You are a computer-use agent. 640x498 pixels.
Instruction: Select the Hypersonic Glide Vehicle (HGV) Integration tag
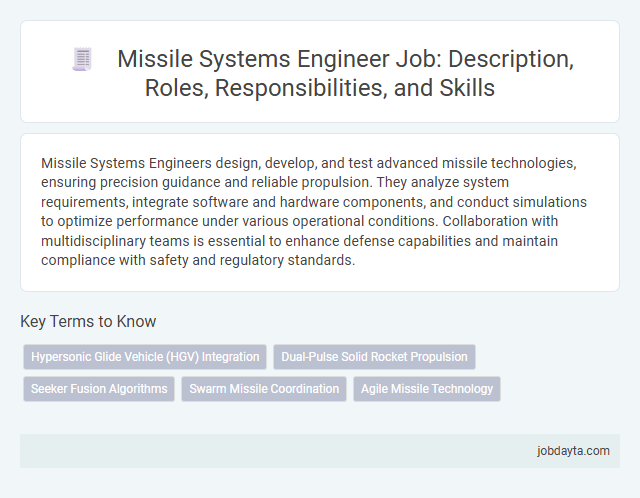(x=145, y=357)
